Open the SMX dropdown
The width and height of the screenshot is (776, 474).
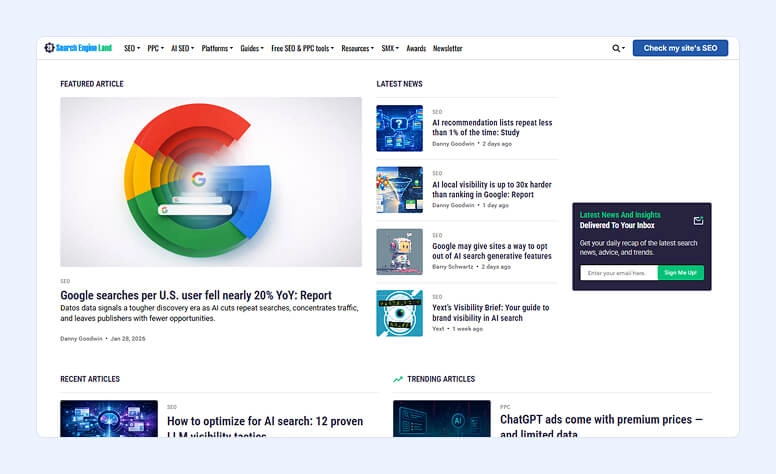(390, 48)
